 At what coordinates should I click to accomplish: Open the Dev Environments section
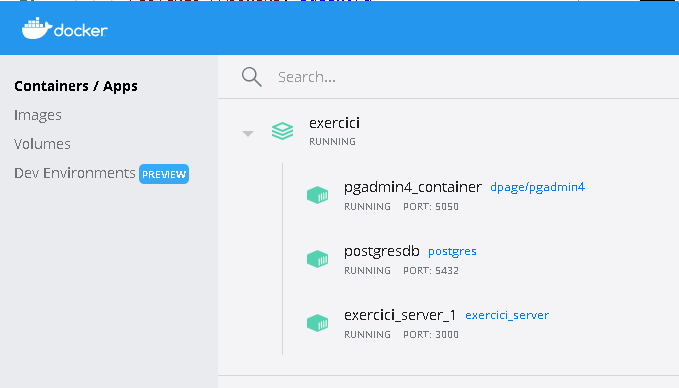(74, 173)
